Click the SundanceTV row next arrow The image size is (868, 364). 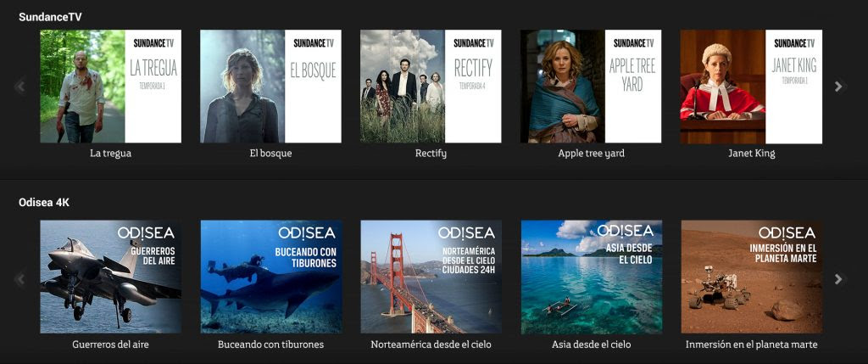coord(838,87)
